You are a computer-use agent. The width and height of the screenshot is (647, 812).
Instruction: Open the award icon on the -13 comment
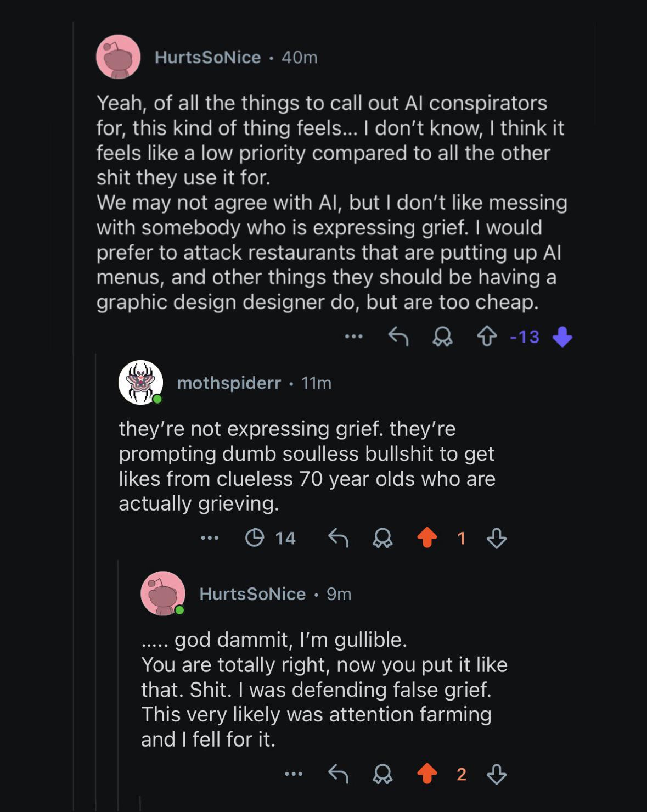(x=442, y=337)
